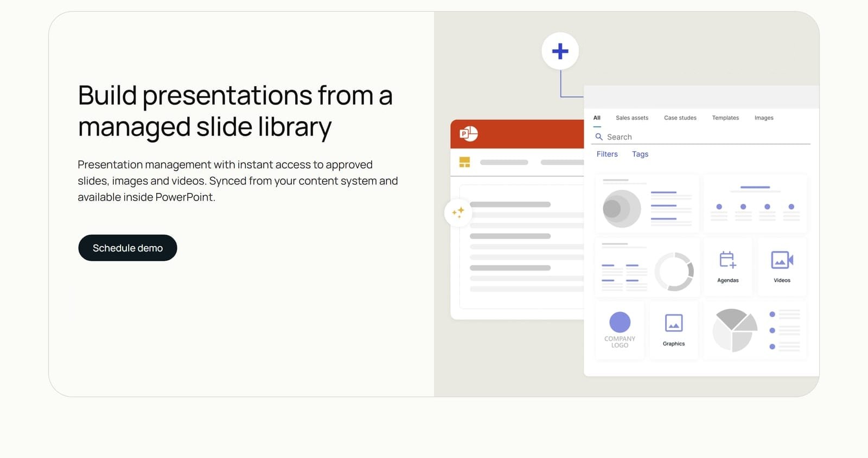Open the Videos icon tile

[782, 267]
